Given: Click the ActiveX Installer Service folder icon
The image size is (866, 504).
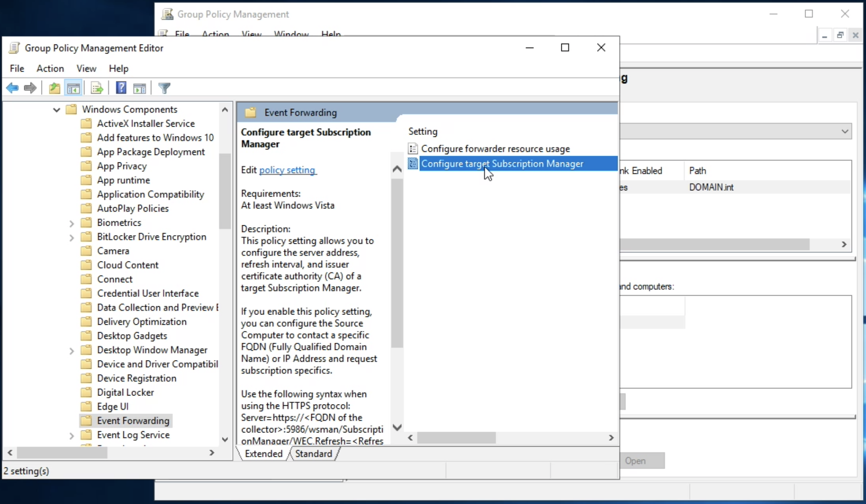Looking at the screenshot, I should [x=86, y=123].
